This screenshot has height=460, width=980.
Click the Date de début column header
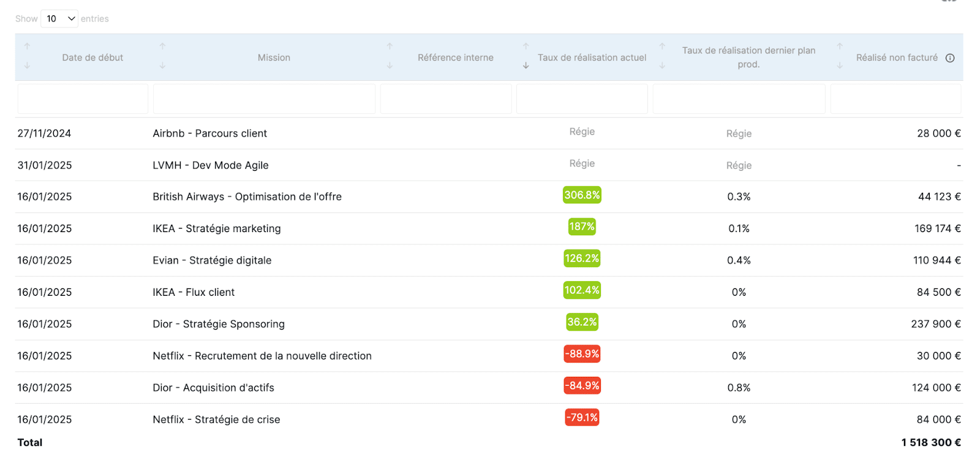(92, 58)
